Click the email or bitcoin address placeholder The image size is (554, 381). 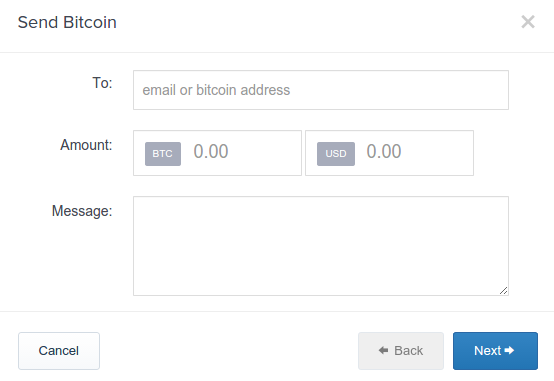(x=216, y=90)
